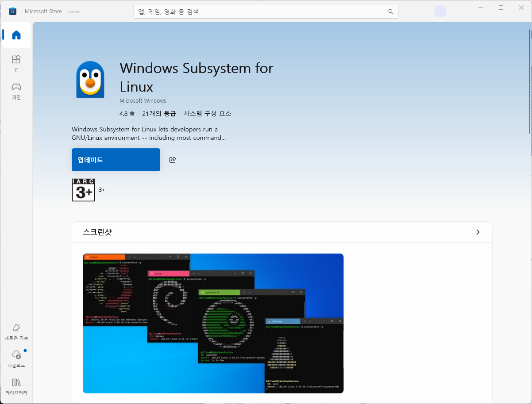
Task: Click the 시스템 구성 요소 category link
Action: [x=208, y=114]
